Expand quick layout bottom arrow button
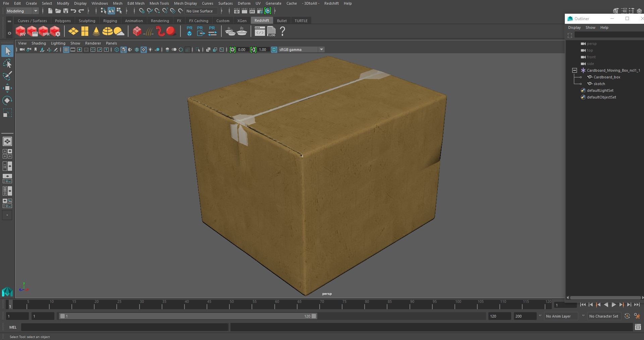The height and width of the screenshot is (340, 644). (x=7, y=215)
